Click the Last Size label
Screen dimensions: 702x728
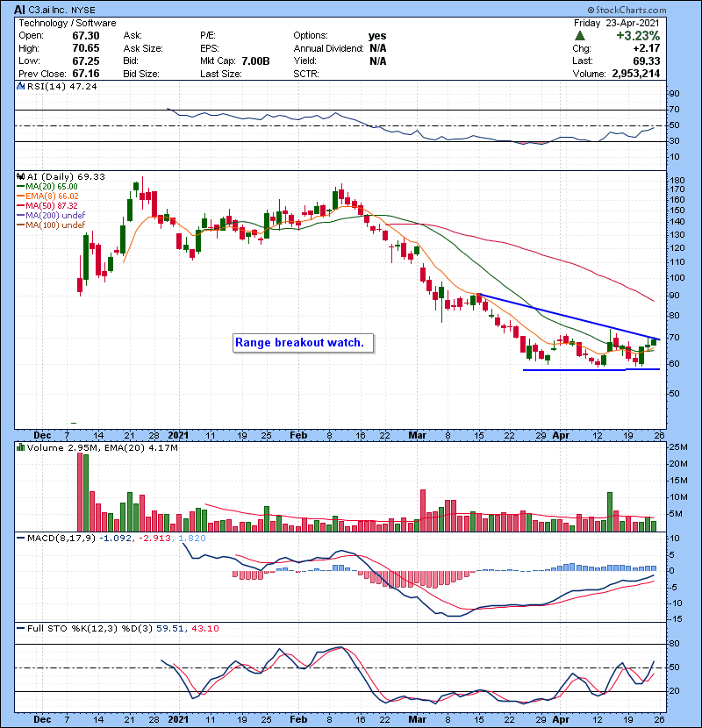coord(220,74)
